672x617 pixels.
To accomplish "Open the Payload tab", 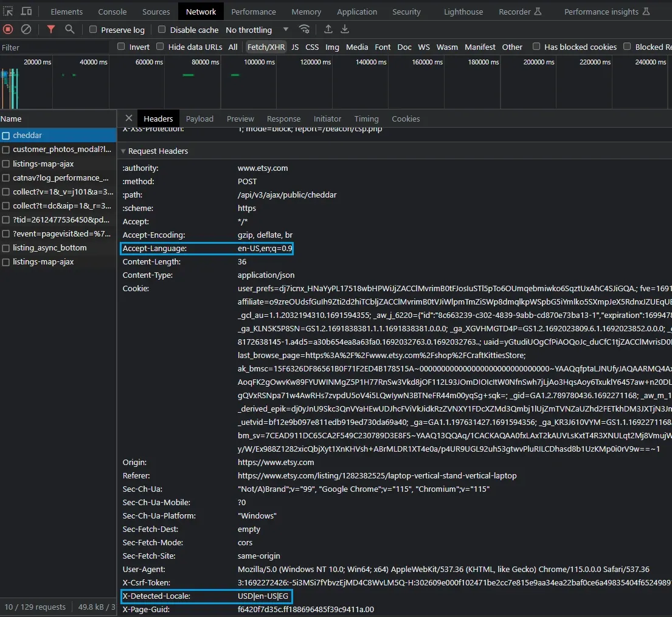I will 199,119.
